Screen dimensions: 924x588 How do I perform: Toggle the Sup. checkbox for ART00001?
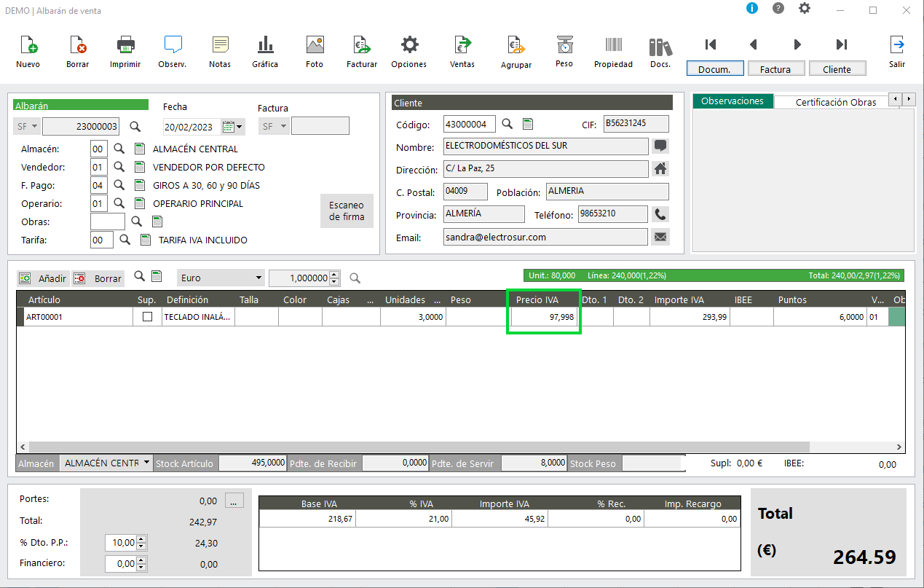click(148, 317)
